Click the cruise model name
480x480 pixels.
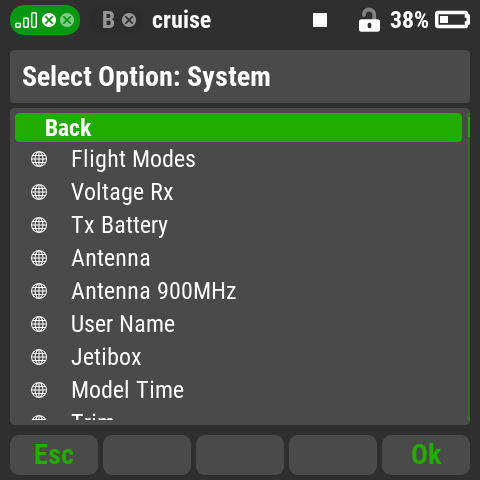(x=182, y=20)
